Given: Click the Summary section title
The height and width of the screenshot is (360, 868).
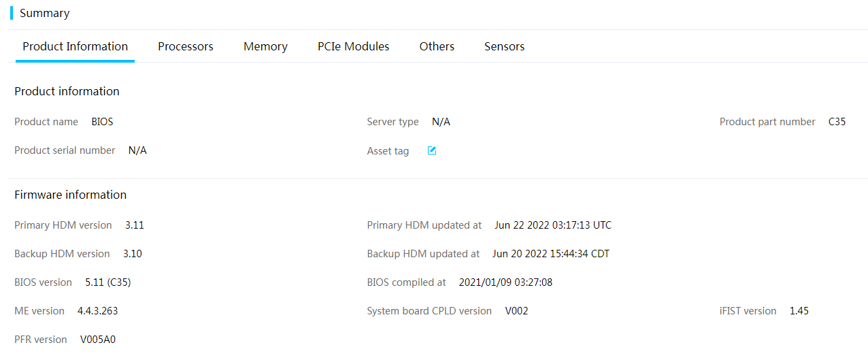Looking at the screenshot, I should 44,13.
